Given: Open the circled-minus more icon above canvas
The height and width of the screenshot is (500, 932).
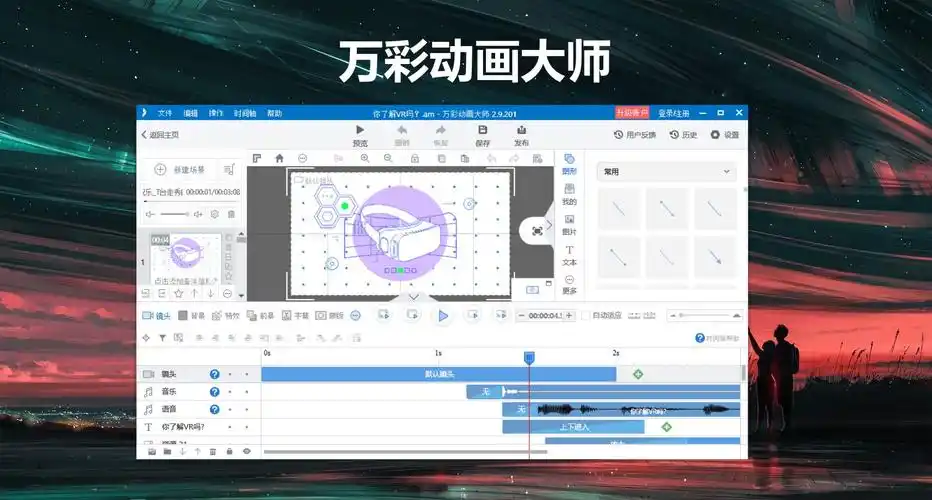Looking at the screenshot, I should pos(303,158).
